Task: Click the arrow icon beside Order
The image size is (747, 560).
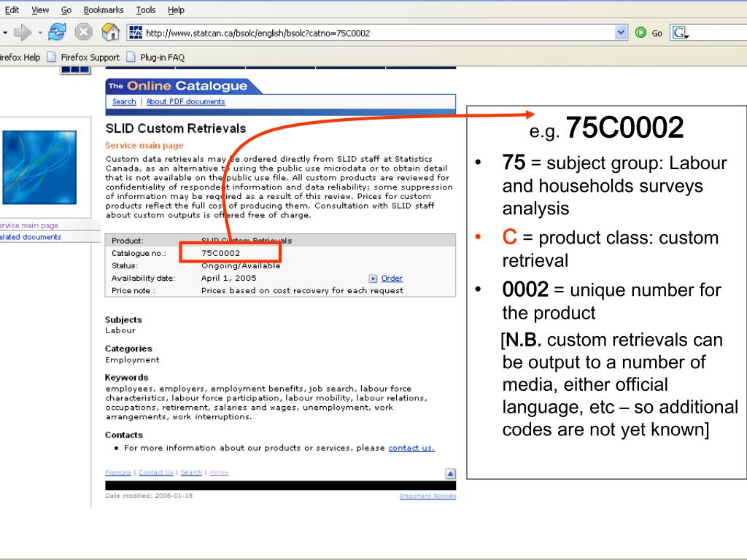Action: (x=373, y=279)
